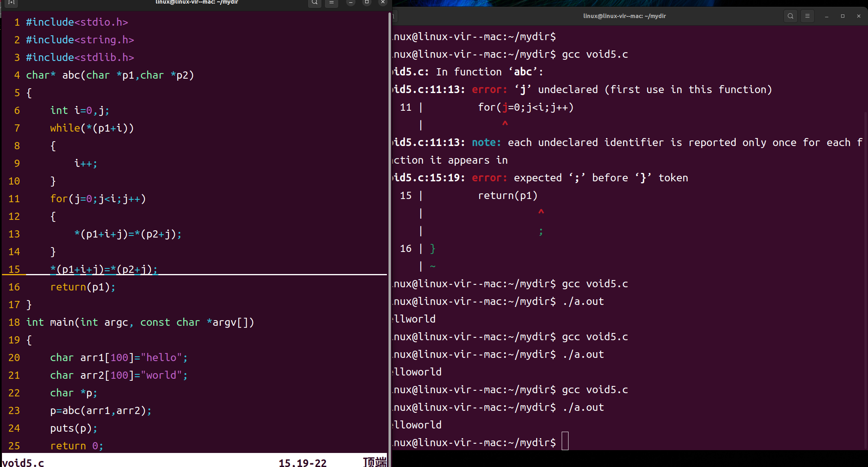
Task: Open search in the right terminal window
Action: tap(790, 16)
